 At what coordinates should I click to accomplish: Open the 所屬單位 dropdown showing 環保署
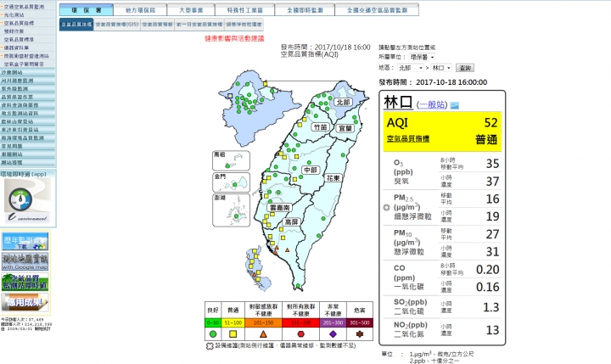click(422, 58)
